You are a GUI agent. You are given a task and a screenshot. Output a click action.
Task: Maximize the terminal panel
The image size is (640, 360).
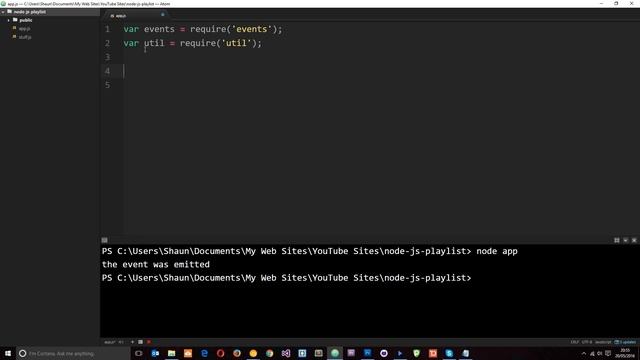point(617,240)
